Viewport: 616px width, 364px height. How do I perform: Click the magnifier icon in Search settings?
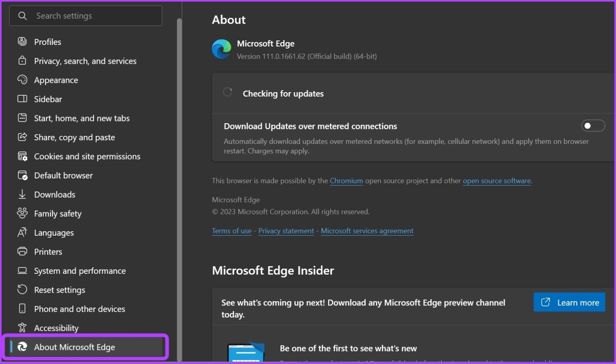pos(22,16)
